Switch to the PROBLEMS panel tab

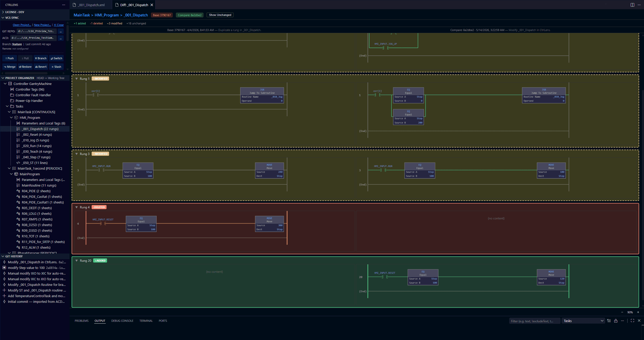pyautogui.click(x=82, y=321)
